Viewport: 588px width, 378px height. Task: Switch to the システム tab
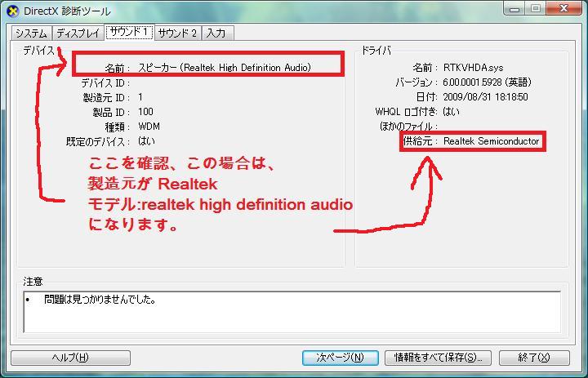click(x=32, y=33)
